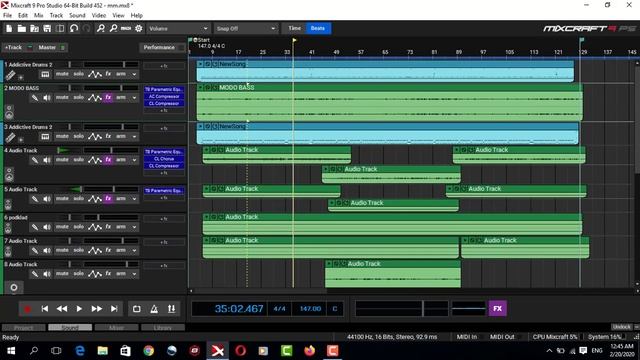Click the zoom in magnifier icon
Screen dimensions: 640x360
tap(100, 29)
